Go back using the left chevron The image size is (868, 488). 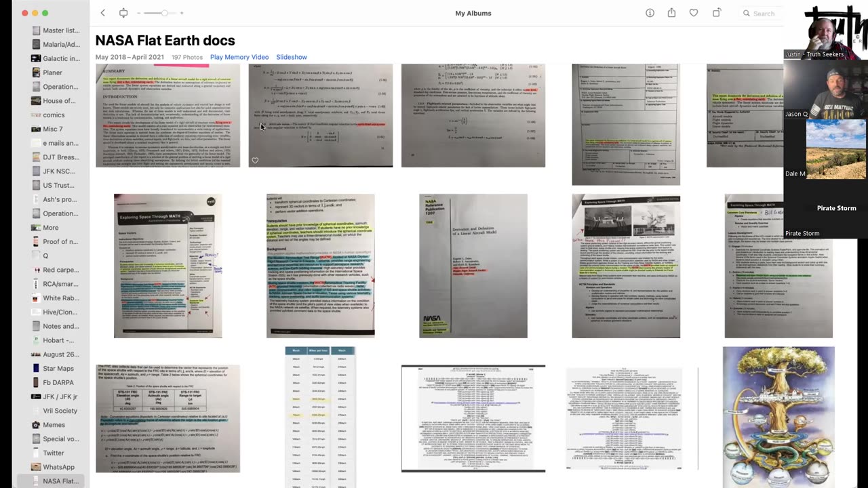coord(103,13)
